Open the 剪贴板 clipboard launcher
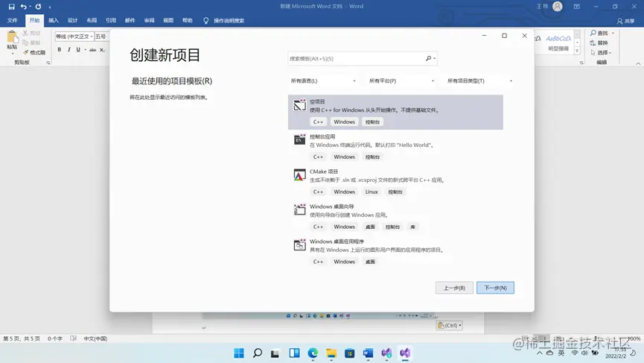Screen dimensions: 644x363 pyautogui.click(x=48, y=63)
